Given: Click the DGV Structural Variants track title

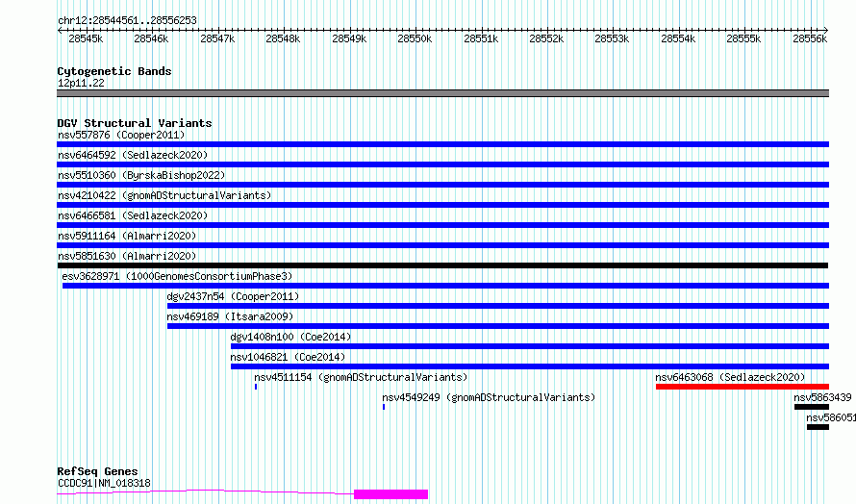Looking at the screenshot, I should (x=135, y=123).
